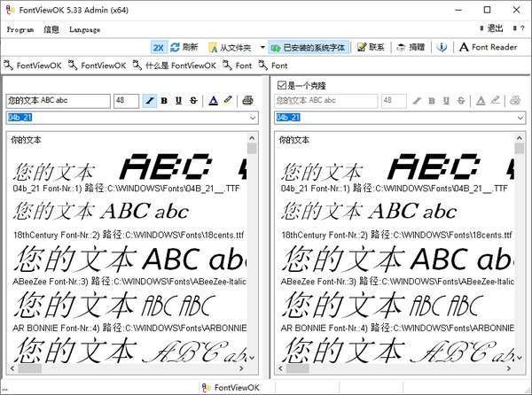Click the right pane disabled font color icon
The height and width of the screenshot is (395, 532).
tap(481, 101)
